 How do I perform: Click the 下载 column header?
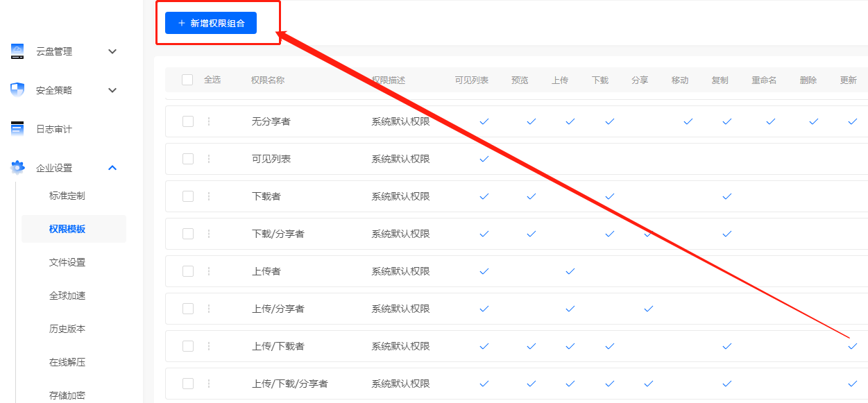(600, 80)
